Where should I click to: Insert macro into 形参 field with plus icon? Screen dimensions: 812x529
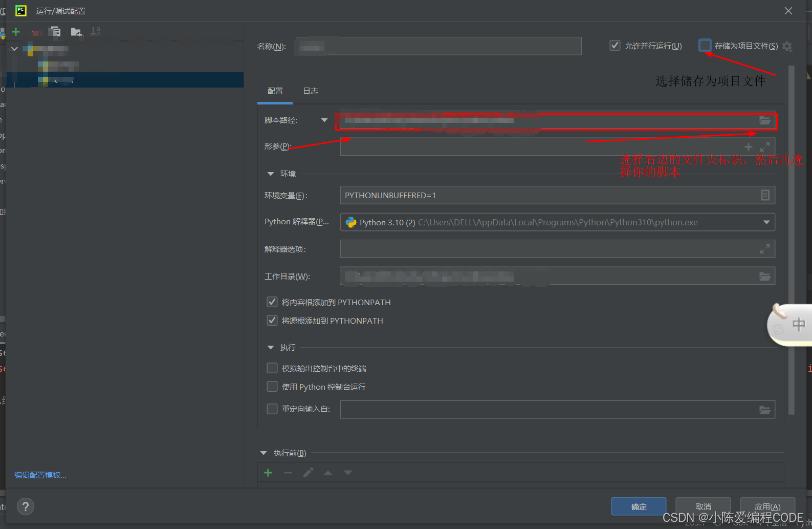748,147
